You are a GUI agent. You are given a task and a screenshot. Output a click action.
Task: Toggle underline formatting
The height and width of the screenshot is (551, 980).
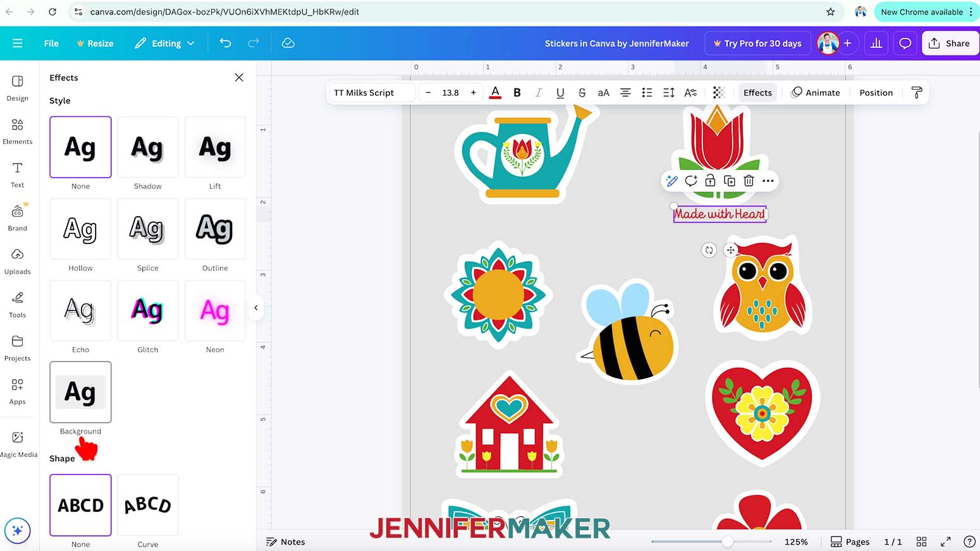coord(560,92)
